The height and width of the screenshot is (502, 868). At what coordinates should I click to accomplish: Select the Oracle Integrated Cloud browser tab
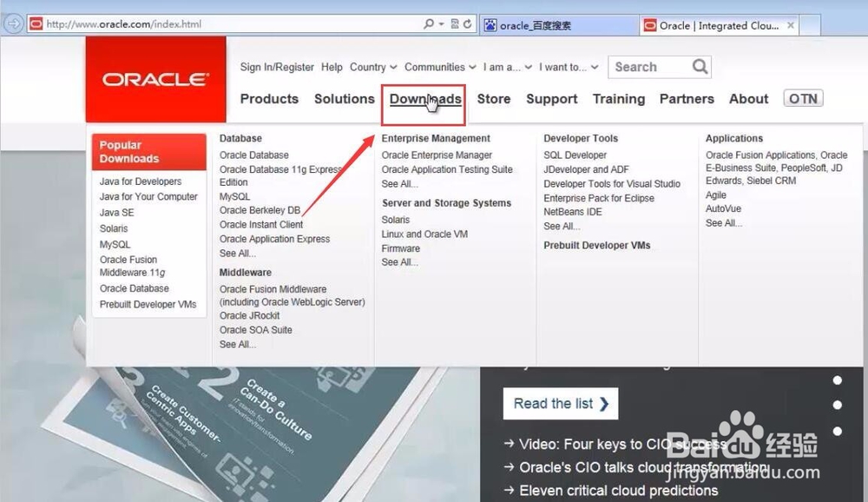tap(718, 25)
